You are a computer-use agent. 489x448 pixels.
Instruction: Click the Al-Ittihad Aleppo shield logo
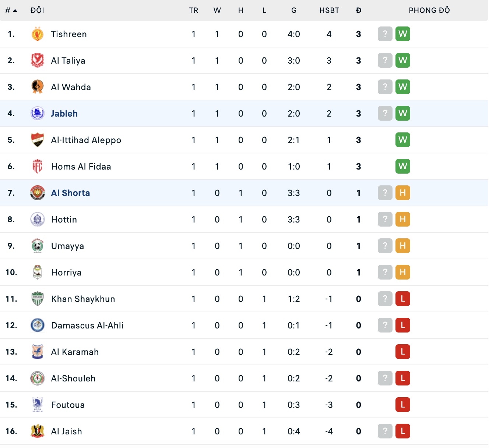coord(37,140)
